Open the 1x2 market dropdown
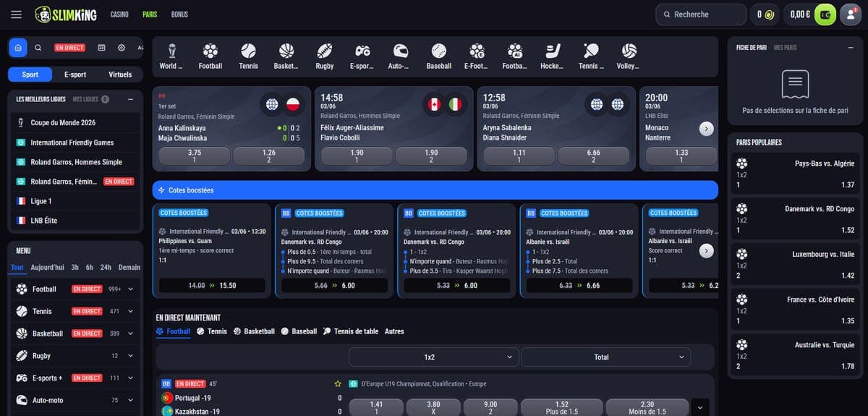Screen dimensions: 868x416 (x=434, y=357)
